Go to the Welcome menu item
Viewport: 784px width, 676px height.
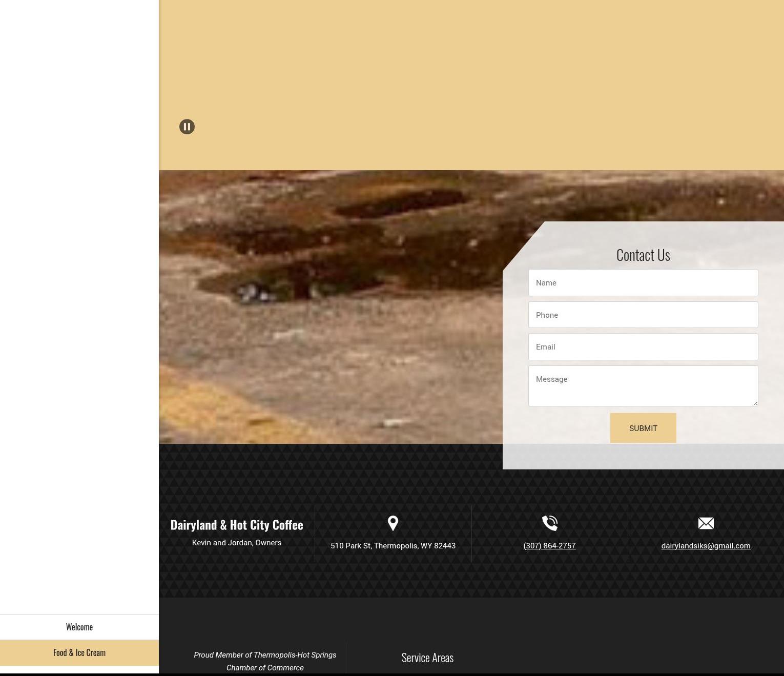79,627
